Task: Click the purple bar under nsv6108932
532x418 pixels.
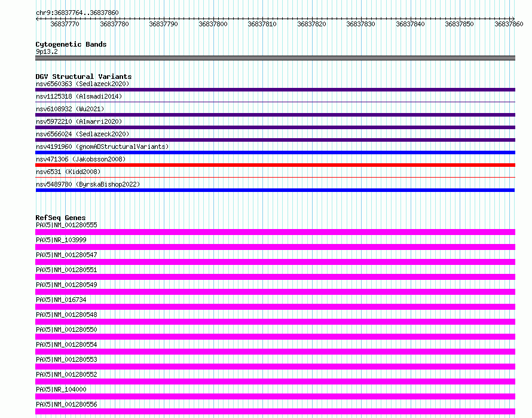Action: 275,115
